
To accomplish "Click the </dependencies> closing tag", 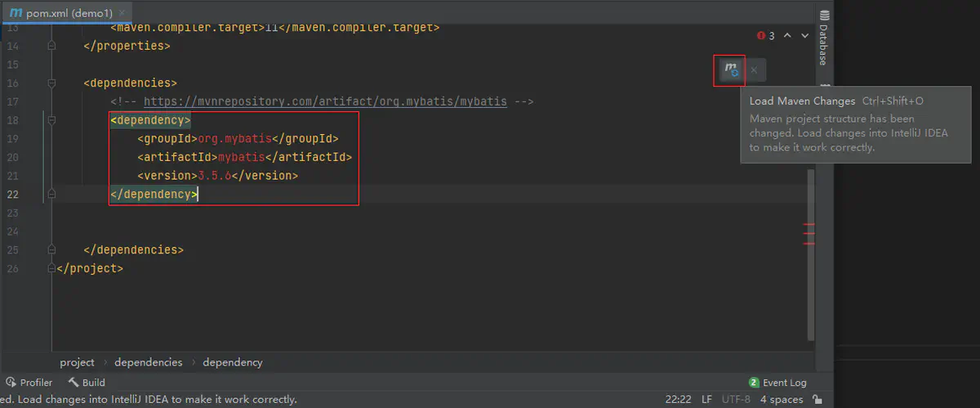I will pyautogui.click(x=134, y=250).
